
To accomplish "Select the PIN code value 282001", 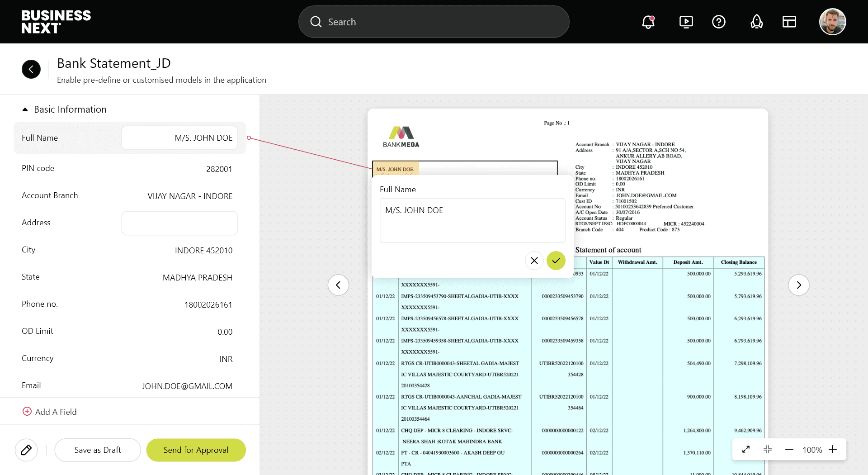I will click(x=219, y=169).
